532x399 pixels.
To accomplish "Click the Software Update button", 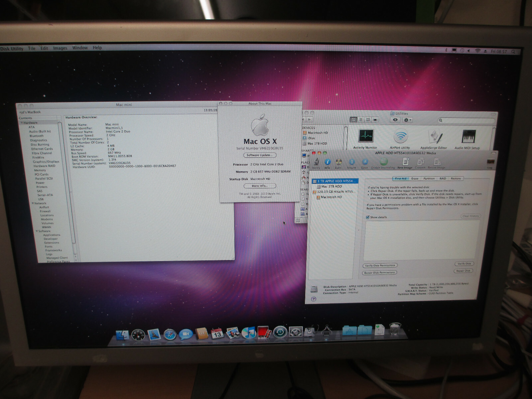I will (260, 155).
